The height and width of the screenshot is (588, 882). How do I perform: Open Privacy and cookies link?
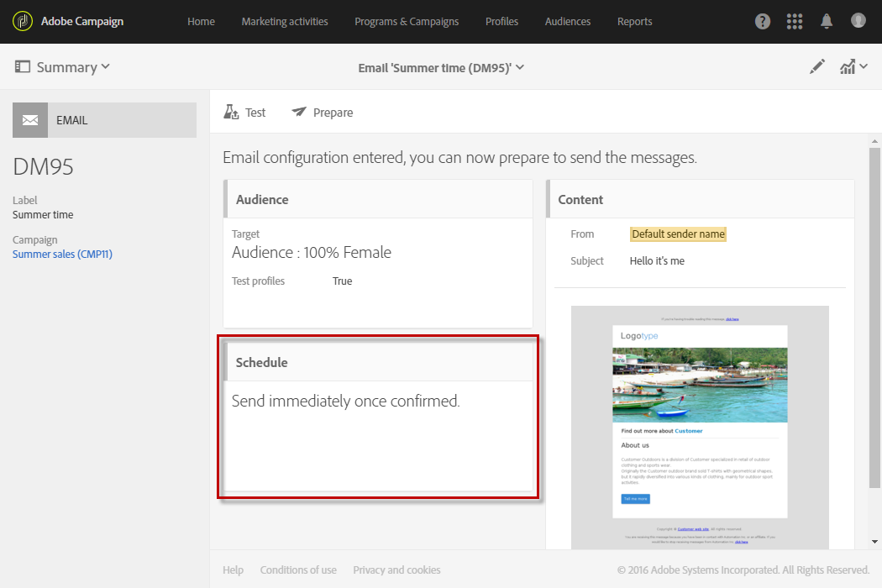(396, 570)
